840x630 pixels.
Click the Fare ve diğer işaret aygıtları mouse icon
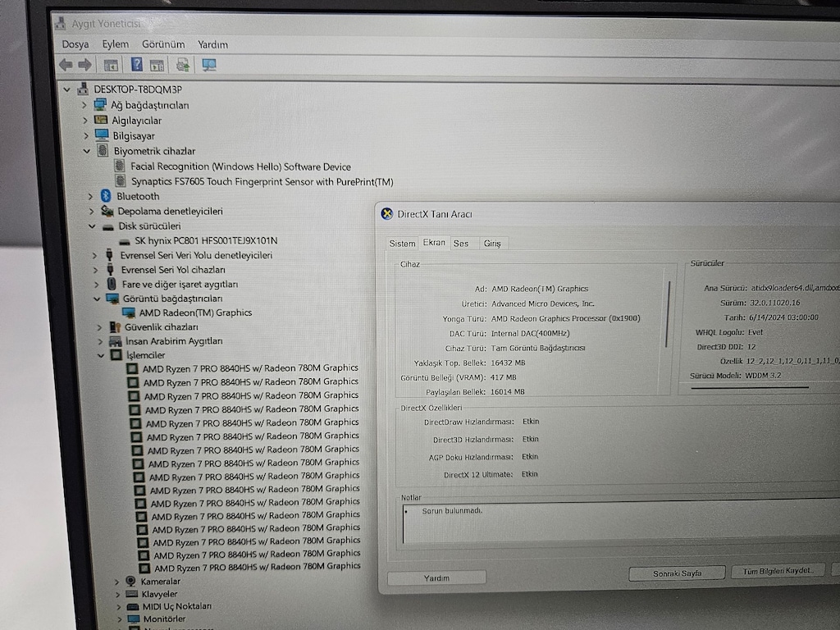(111, 283)
